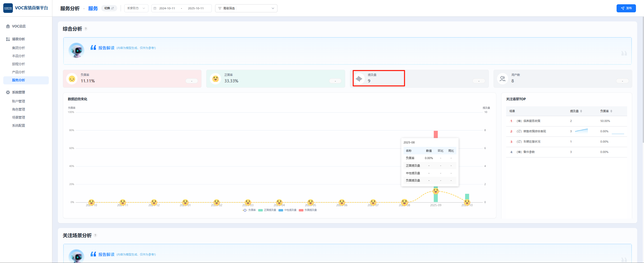Viewport: 644px width, 263px height.
Task: Click the 系统管理 gear icon
Action: coord(8,92)
